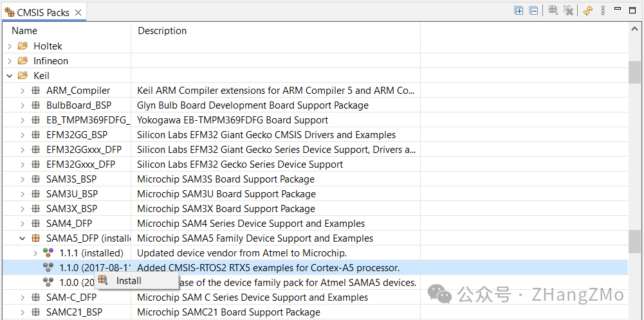Click the grayed Remove pack toolbar icon
Image resolution: width=644 pixels, height=320 pixels.
(x=568, y=10)
